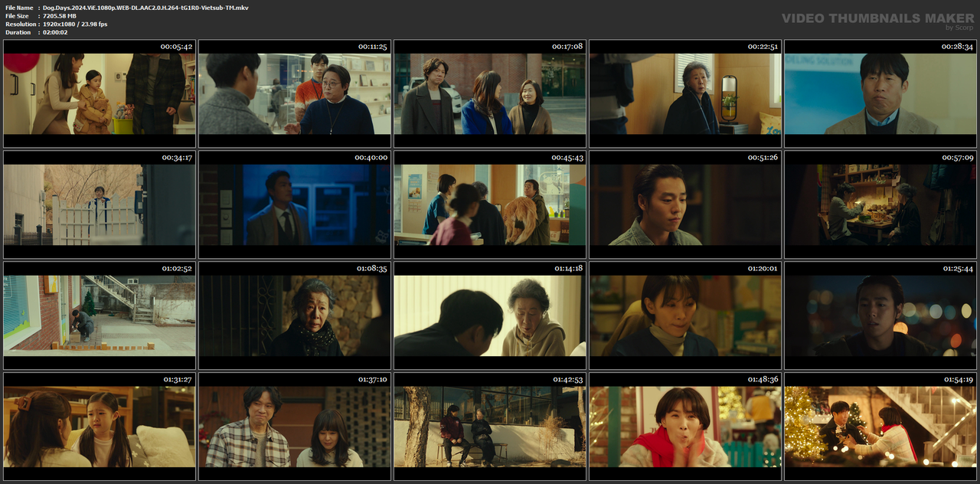Pick the 01:02:52 thumbnail

pos(100,316)
